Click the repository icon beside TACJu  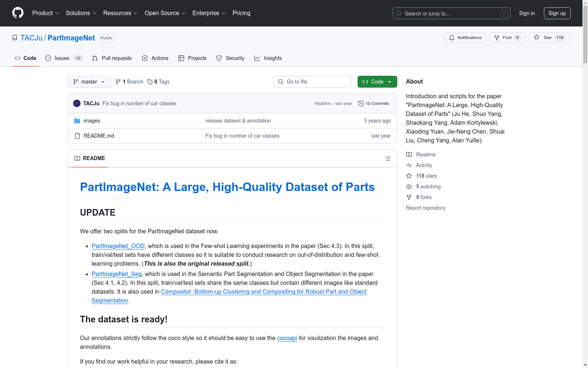[x=15, y=38]
